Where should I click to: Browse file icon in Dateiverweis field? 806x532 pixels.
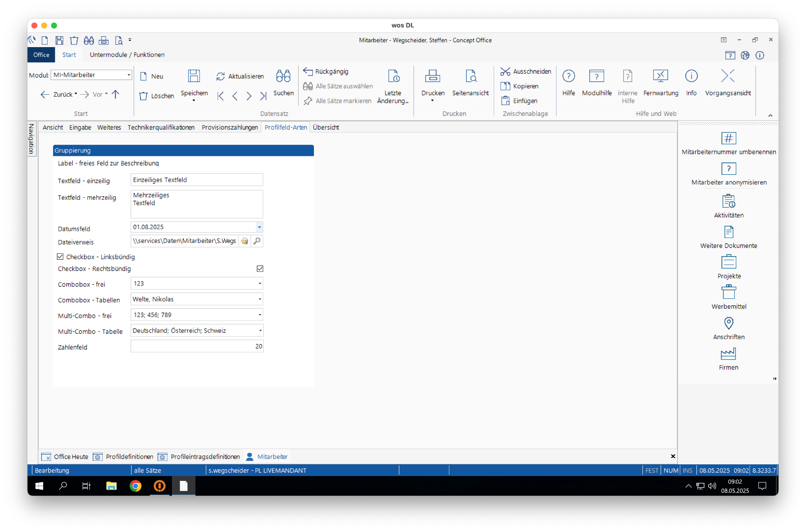click(245, 241)
